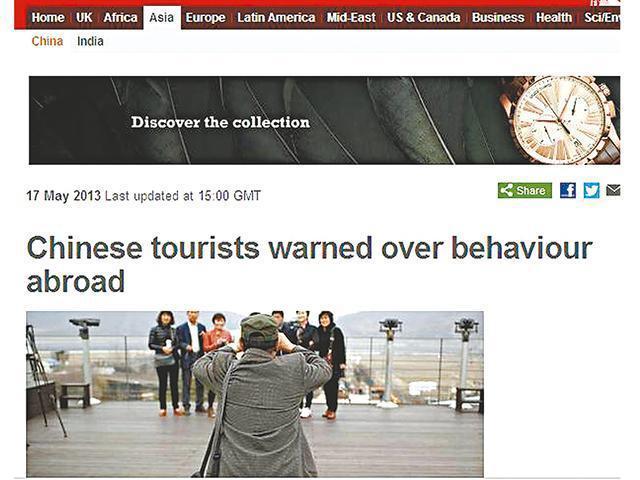Open the India sub-section link
The width and height of the screenshot is (640, 480).
click(90, 41)
